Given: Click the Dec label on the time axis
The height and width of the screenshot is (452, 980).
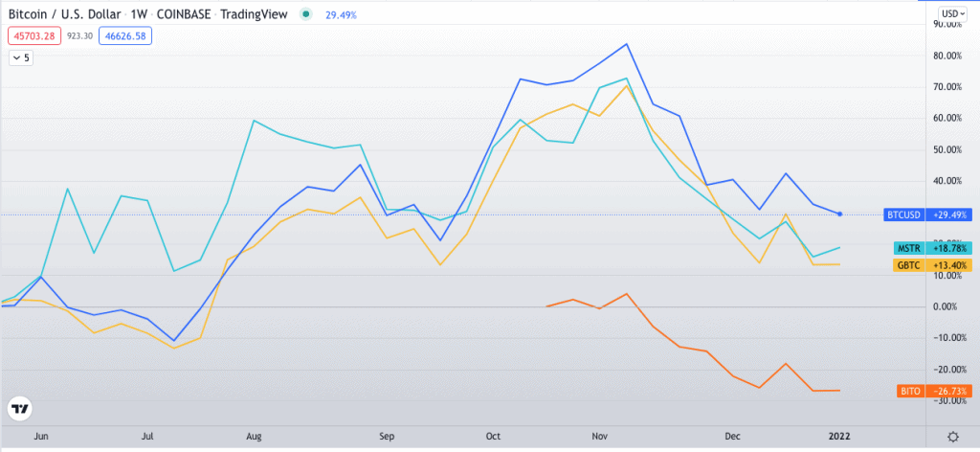Looking at the screenshot, I should click(x=731, y=436).
